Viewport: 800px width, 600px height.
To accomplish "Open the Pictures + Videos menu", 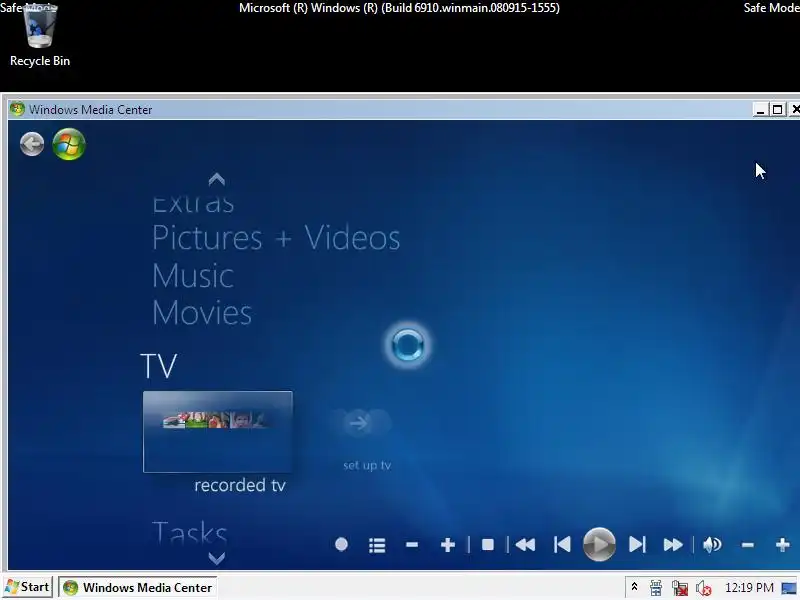I will (276, 238).
